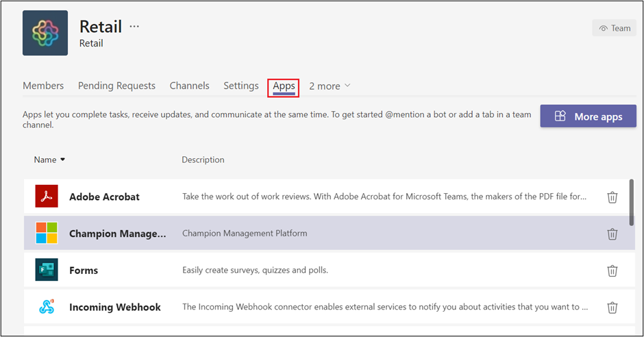This screenshot has width=644, height=337.
Task: Sort apps by the Name column arrow
Action: point(62,160)
